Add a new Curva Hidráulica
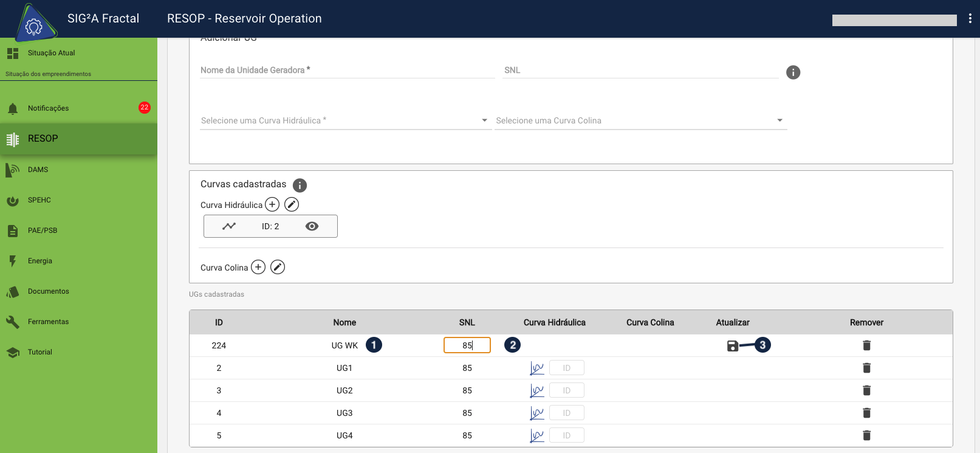 272,204
